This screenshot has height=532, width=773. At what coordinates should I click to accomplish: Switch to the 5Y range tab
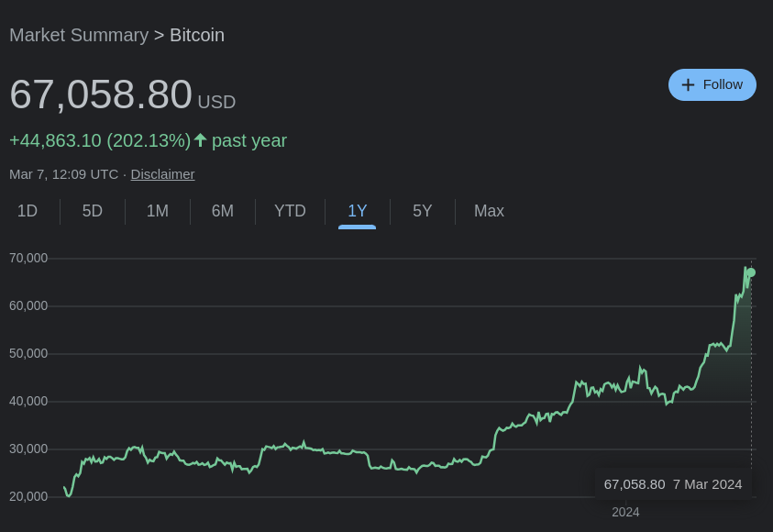pos(422,211)
